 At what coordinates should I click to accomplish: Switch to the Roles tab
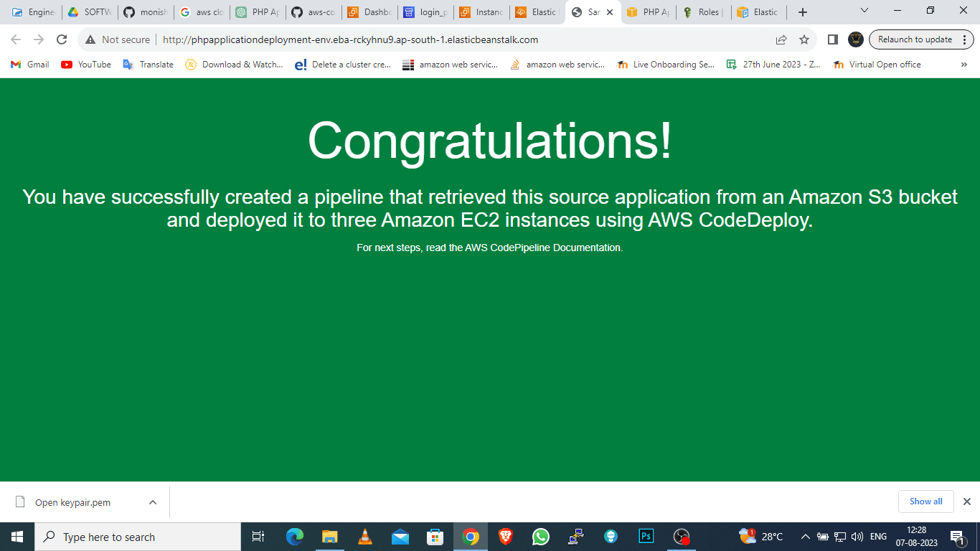[704, 12]
